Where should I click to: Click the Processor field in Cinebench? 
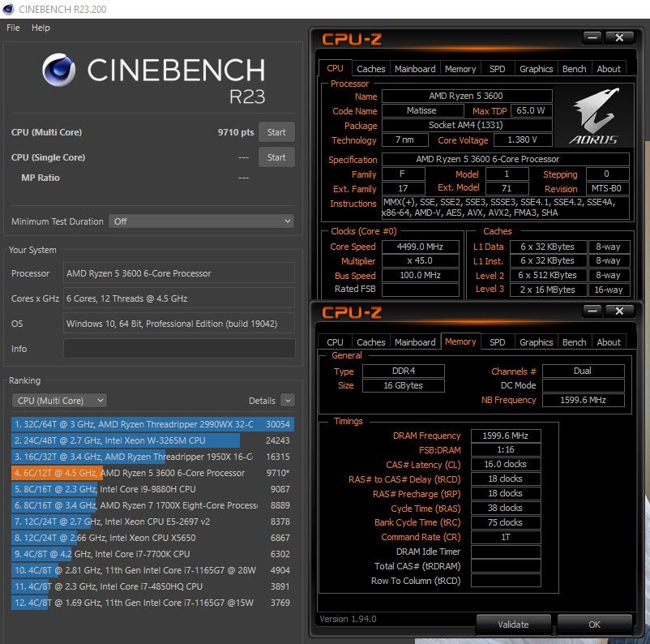(x=179, y=273)
